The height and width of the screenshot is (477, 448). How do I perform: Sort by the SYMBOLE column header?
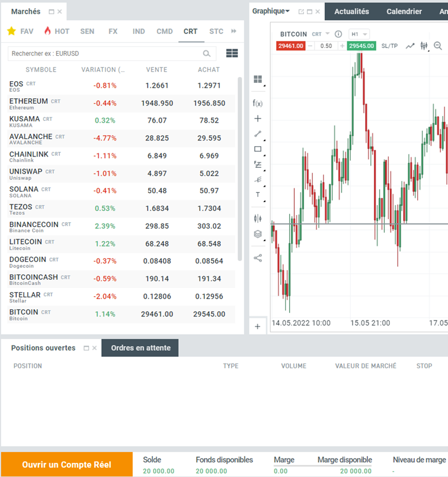click(41, 70)
